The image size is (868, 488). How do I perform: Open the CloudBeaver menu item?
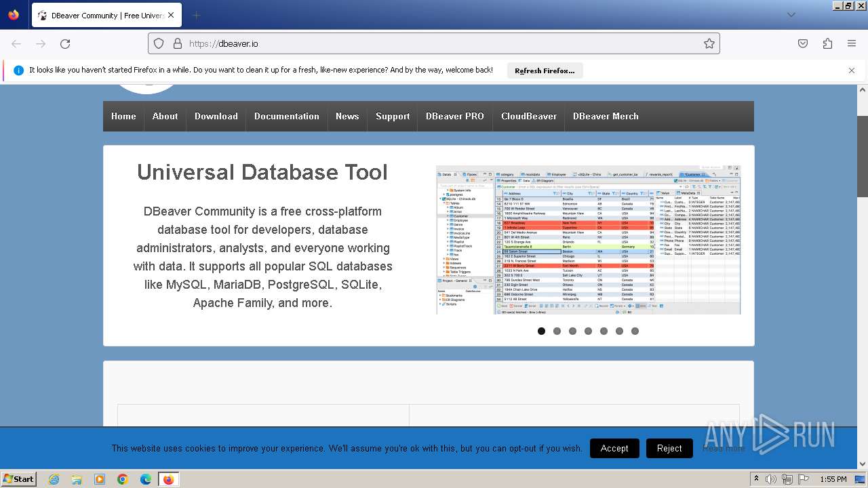[529, 116]
